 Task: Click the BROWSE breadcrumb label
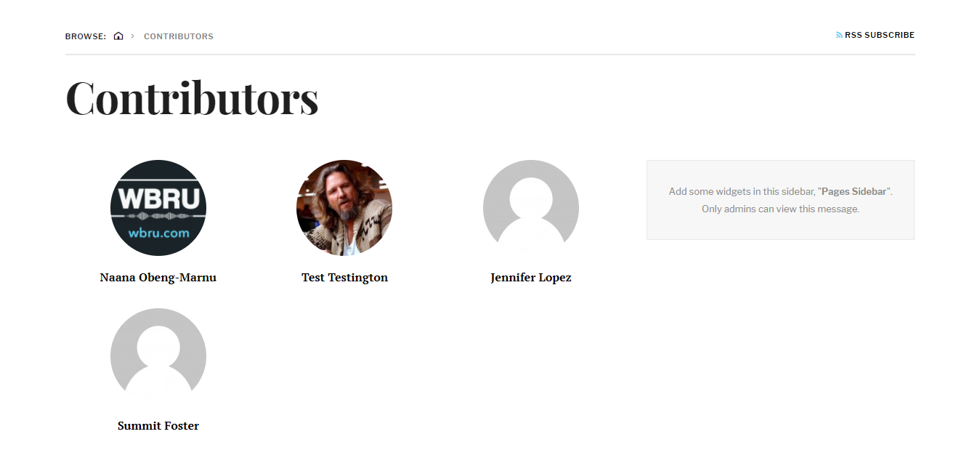pyautogui.click(x=86, y=36)
